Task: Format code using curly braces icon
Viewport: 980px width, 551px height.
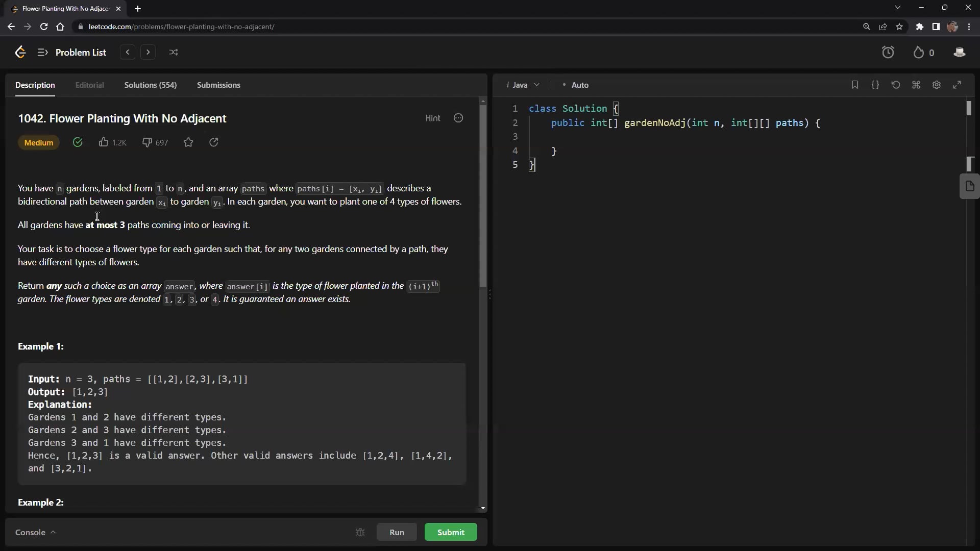Action: 875,85
